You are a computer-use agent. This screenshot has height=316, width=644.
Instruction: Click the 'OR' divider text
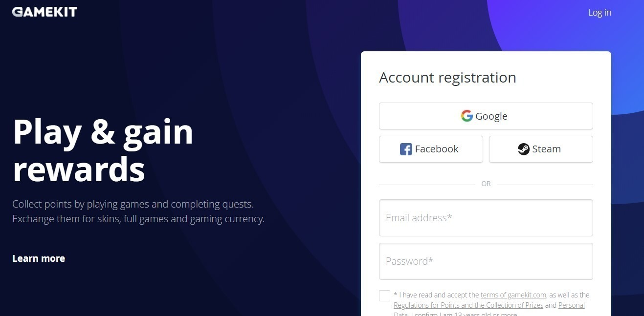[486, 184]
